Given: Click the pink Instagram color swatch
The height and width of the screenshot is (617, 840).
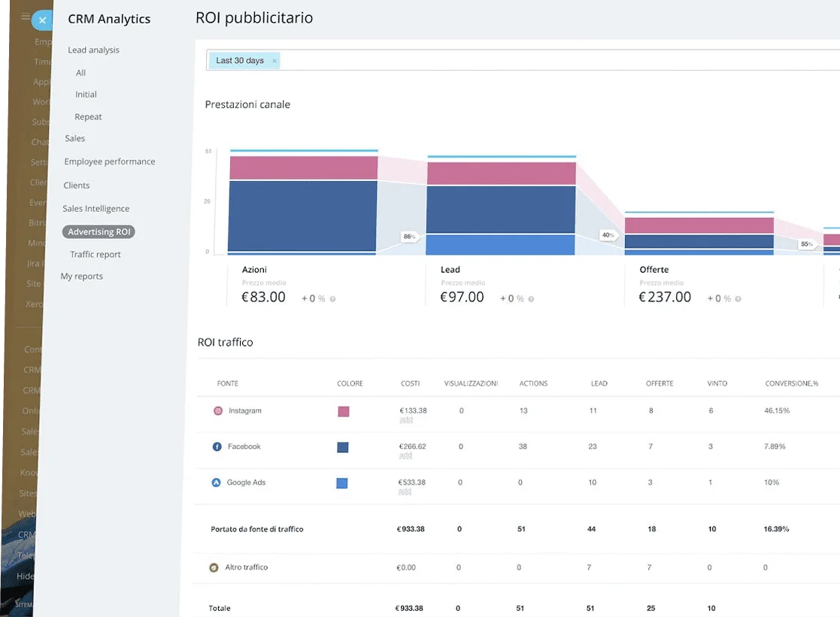Looking at the screenshot, I should click(x=344, y=412).
